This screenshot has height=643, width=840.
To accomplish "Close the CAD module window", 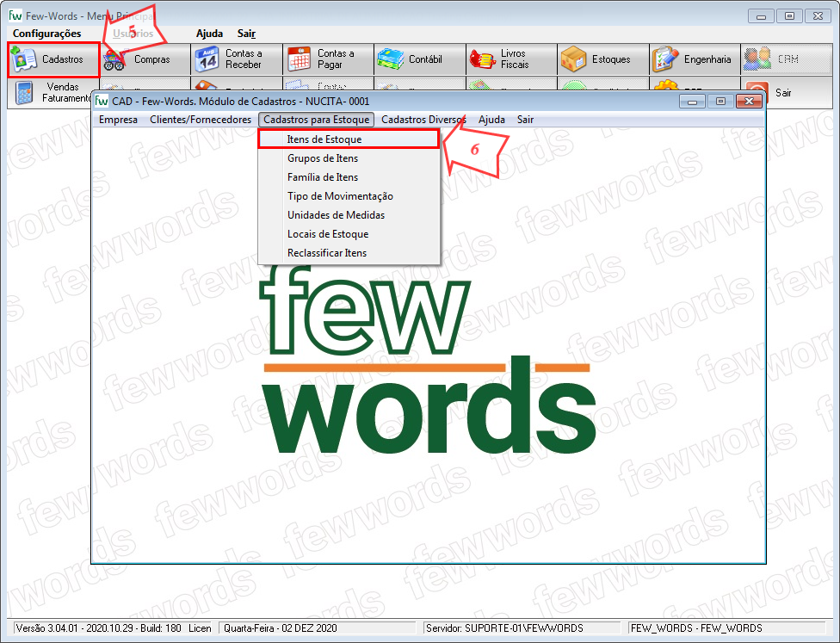I will pos(749,102).
